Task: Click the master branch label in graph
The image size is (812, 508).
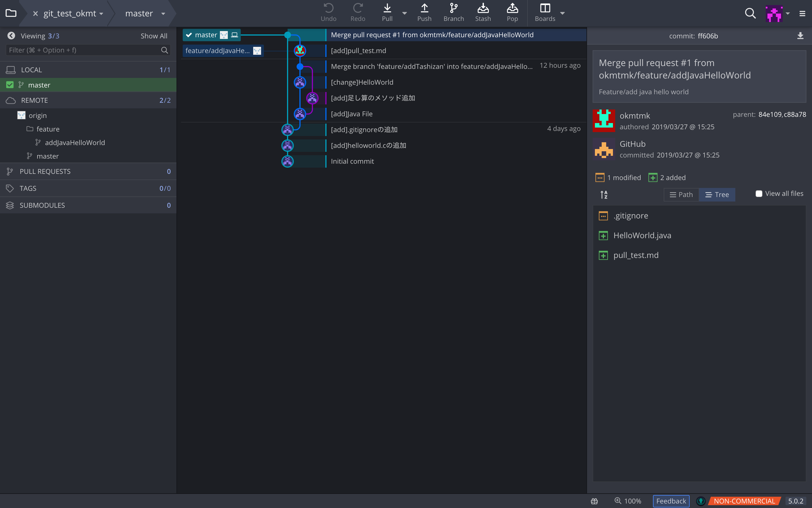Action: [211, 35]
